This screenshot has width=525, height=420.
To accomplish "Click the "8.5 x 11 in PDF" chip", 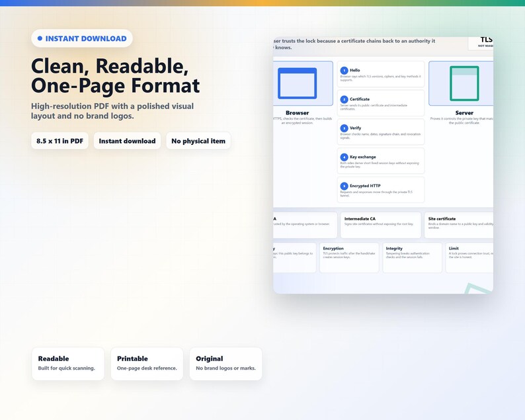I will pos(60,141).
